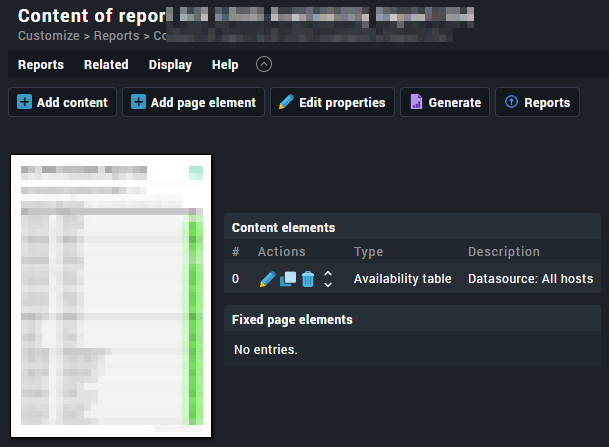The width and height of the screenshot is (609, 447).
Task: Select the Datasource: All hosts description cell
Action: 530,279
